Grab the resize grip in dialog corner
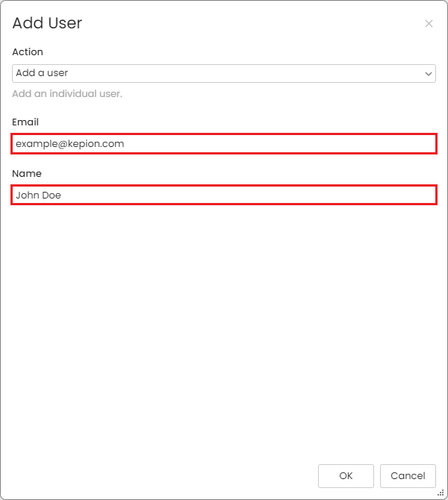Screen dimensions: 448x500 441,493
